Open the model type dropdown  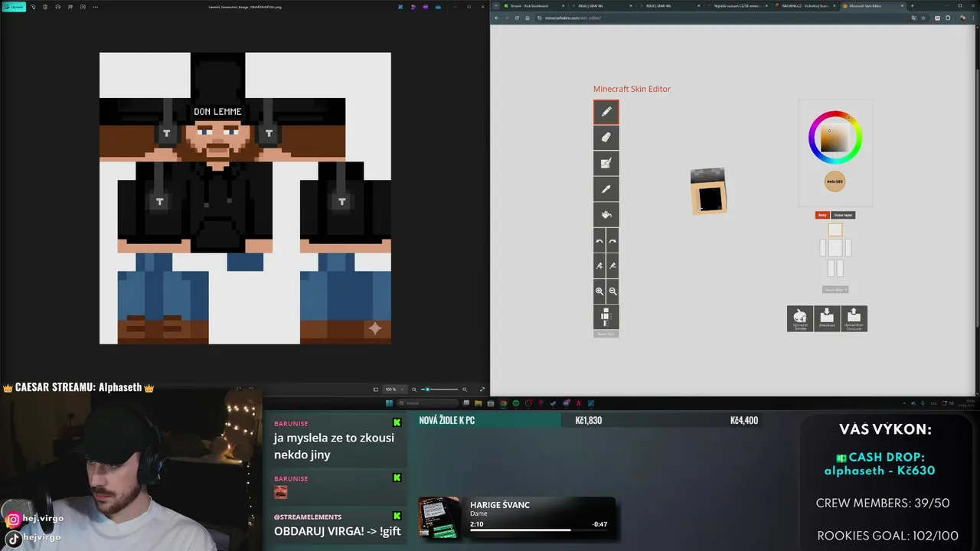[x=835, y=290]
